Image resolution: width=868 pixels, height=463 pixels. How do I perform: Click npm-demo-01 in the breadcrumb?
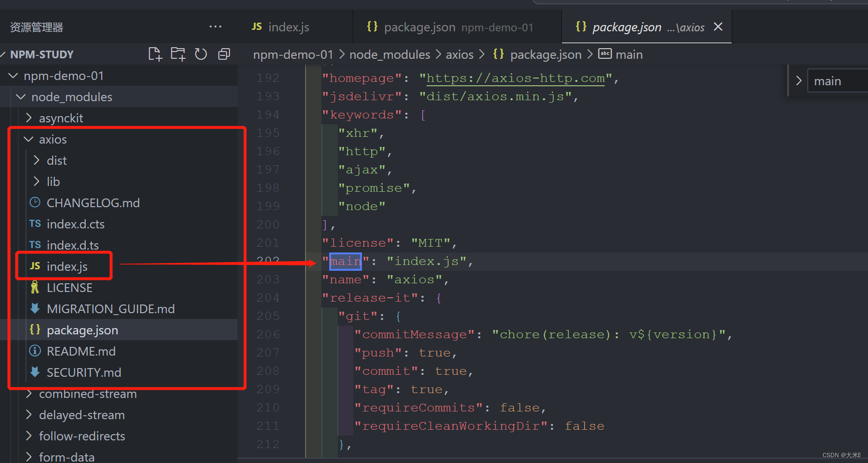(x=293, y=54)
